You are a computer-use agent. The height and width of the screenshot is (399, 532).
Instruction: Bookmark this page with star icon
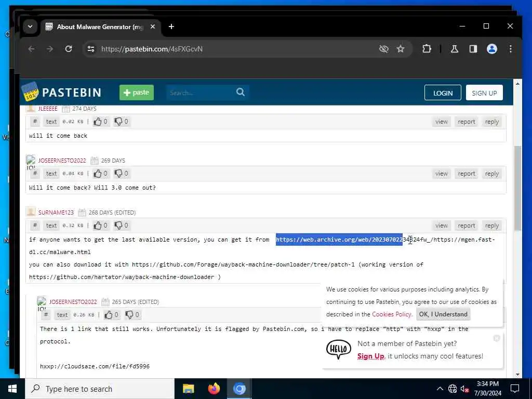coord(401,49)
